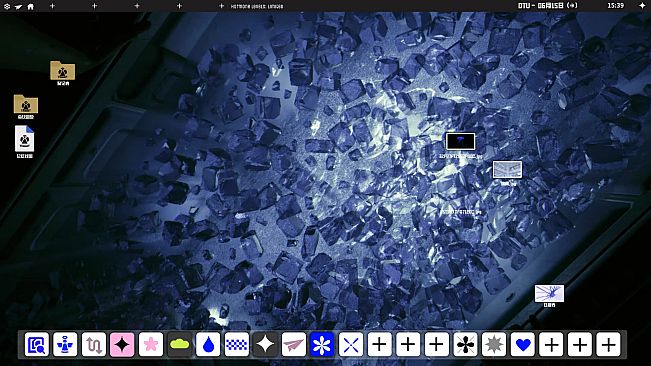Open the thumbnail with blue radiating lines
The image size is (651, 366).
[549, 293]
